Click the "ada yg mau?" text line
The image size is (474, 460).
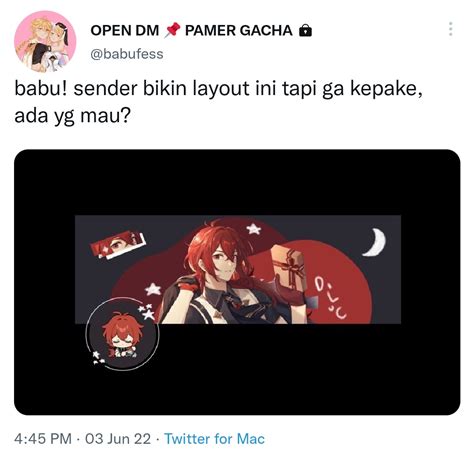coord(72,116)
